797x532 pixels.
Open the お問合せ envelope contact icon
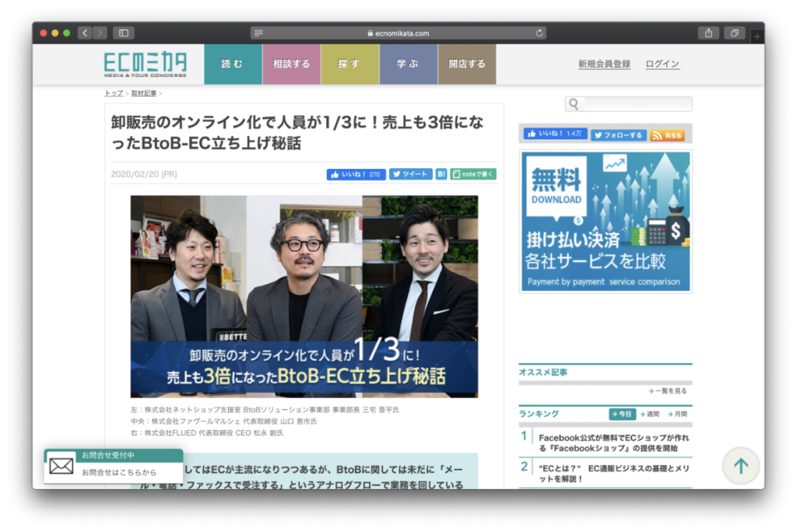pyautogui.click(x=61, y=466)
